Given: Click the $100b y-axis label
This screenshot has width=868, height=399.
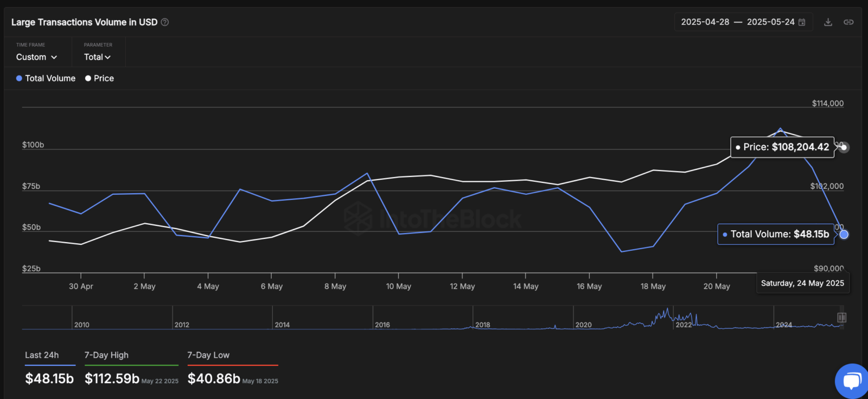Looking at the screenshot, I should (x=33, y=145).
